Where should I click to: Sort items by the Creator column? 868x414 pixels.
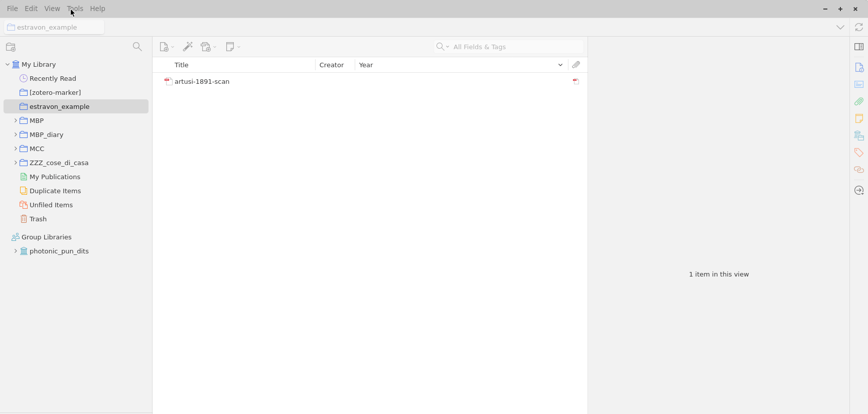pyautogui.click(x=335, y=65)
